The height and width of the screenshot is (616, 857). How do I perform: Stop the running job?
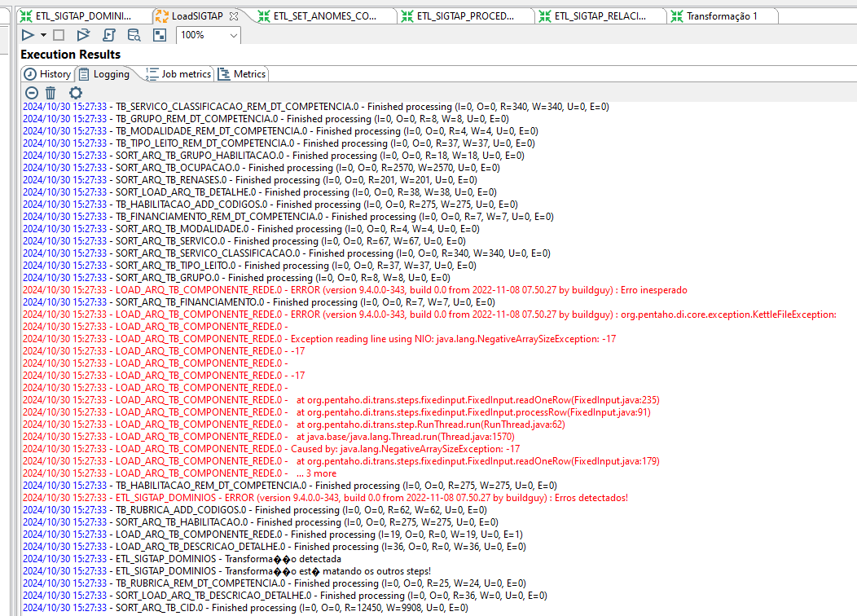(59, 35)
